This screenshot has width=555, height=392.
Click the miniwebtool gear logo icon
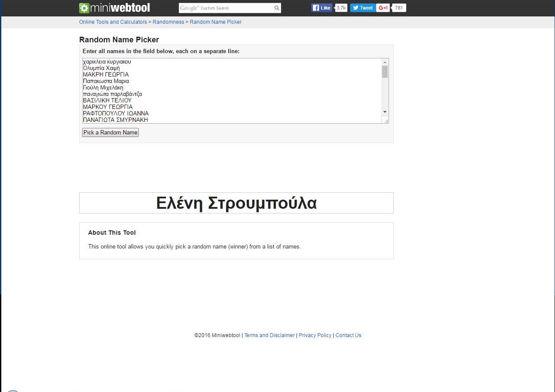(84, 8)
